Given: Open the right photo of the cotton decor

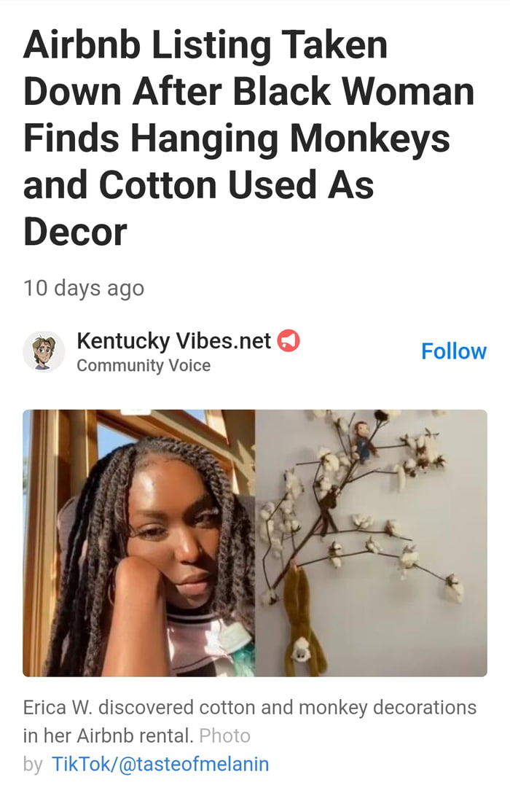Looking at the screenshot, I should 372,543.
